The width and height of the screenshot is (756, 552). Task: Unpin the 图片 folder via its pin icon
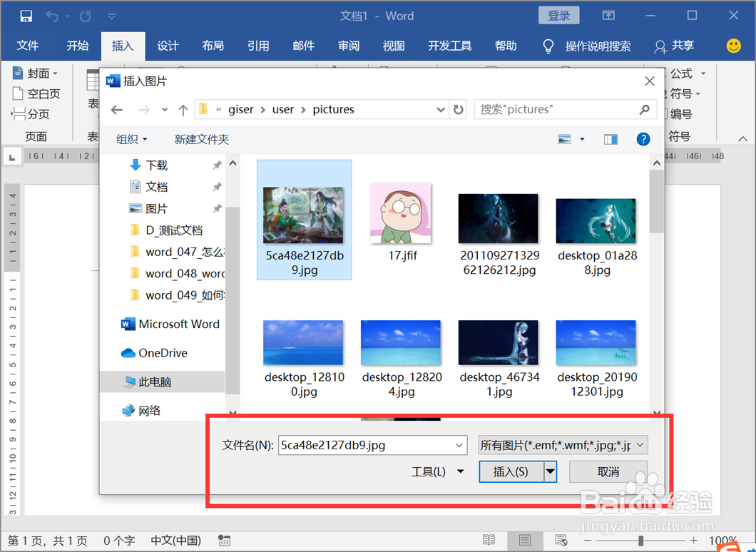(x=218, y=208)
